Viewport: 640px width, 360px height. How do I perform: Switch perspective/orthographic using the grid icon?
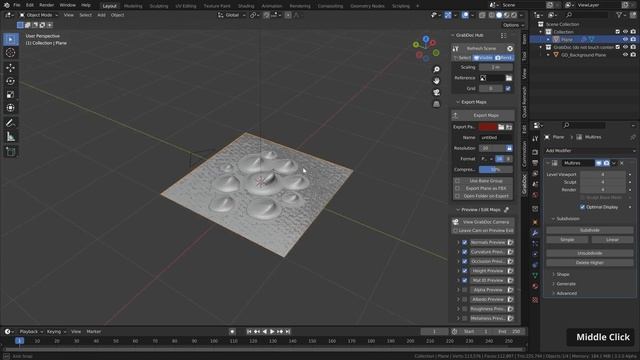coord(436,104)
